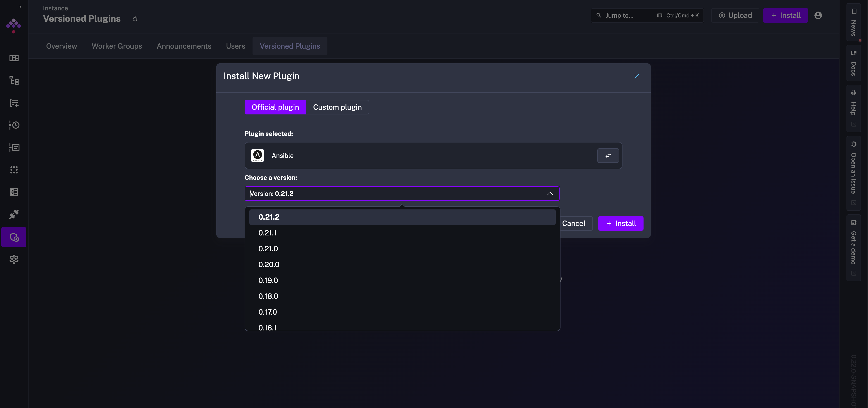The height and width of the screenshot is (408, 868).
Task: Open the Flows hierarchy icon in sidebar
Action: click(x=14, y=80)
